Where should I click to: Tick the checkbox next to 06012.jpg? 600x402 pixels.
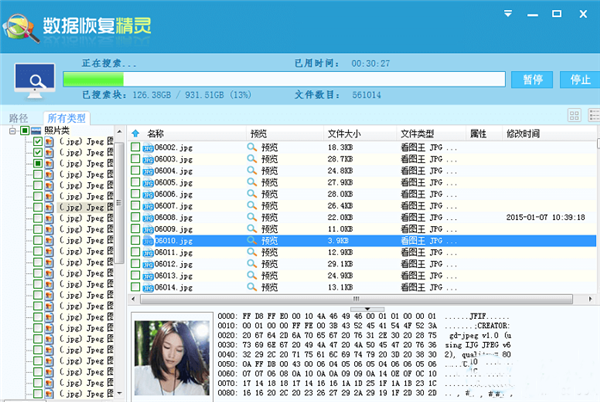(135, 264)
